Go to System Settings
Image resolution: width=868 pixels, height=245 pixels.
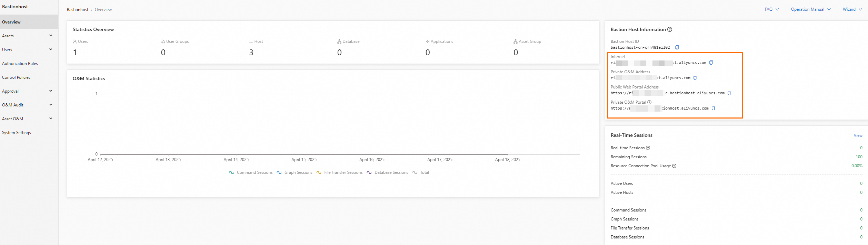pyautogui.click(x=17, y=133)
